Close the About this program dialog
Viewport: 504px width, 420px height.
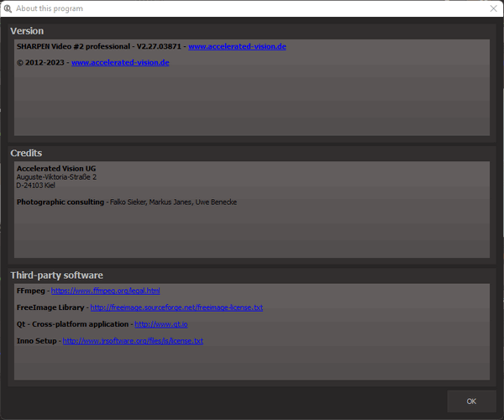coord(492,8)
